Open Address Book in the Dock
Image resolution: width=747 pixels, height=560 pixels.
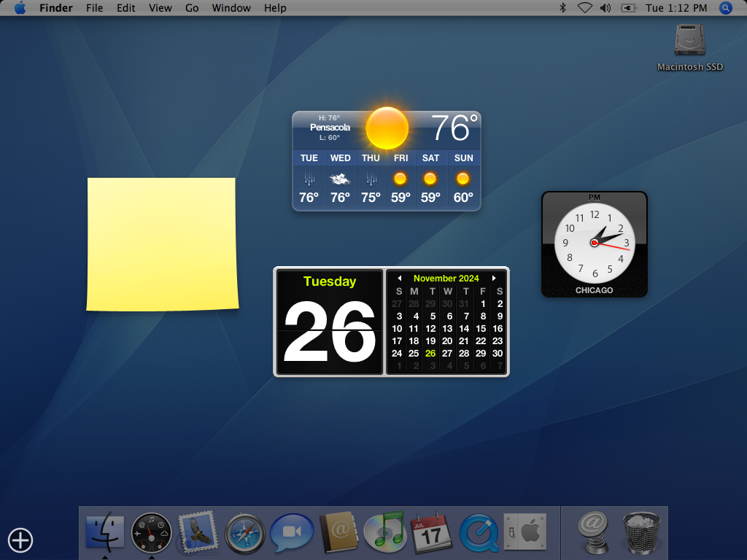(x=338, y=532)
